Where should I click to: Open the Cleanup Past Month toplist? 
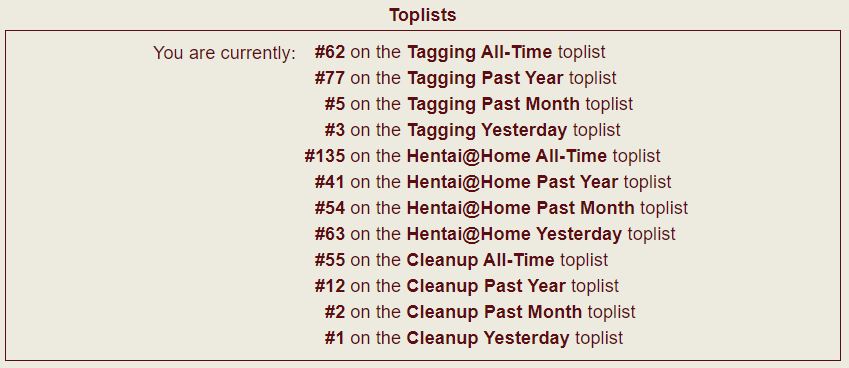[494, 312]
